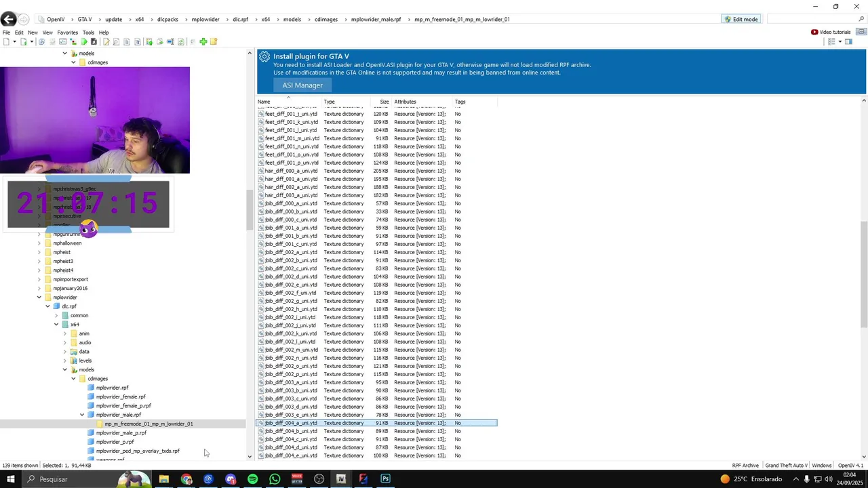
Task: Open Photoshop from taskbar
Action: click(385, 479)
